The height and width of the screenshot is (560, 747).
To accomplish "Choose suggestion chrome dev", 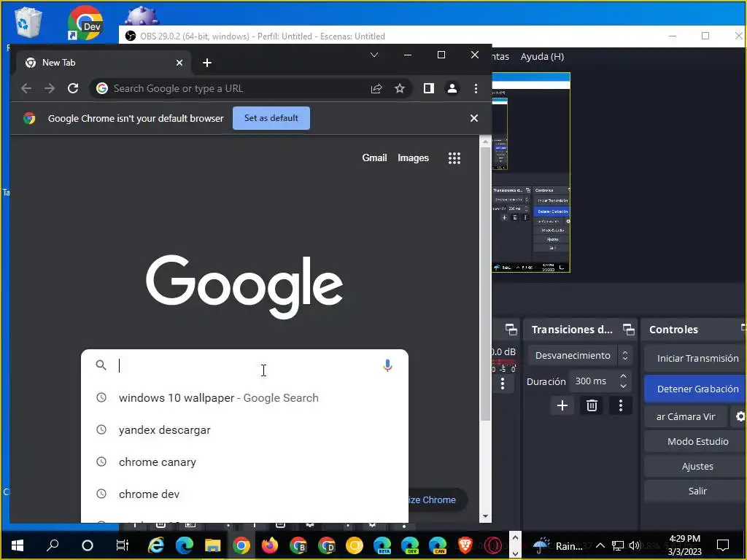I will pos(245,494).
